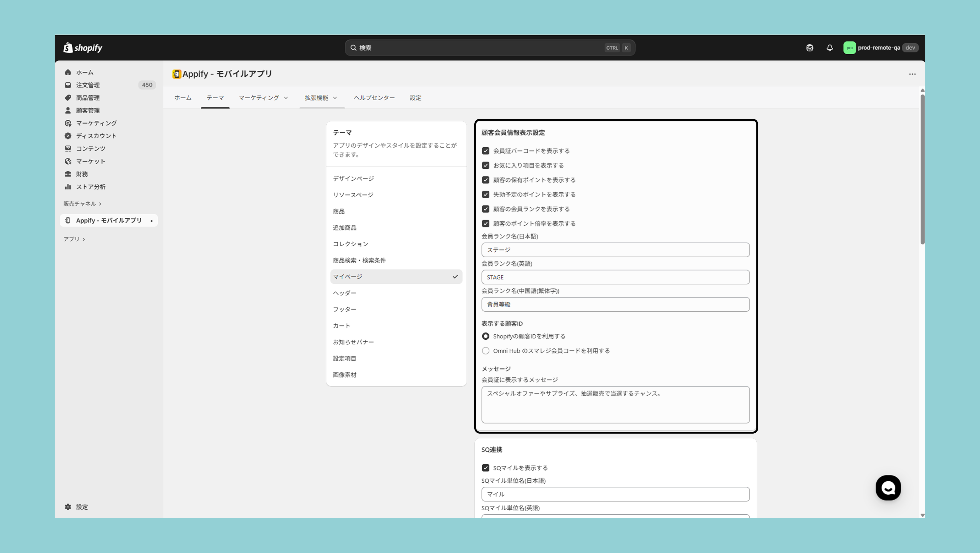
Task: Click the 会員ランク名(英語) STAGE field
Action: pos(615,277)
